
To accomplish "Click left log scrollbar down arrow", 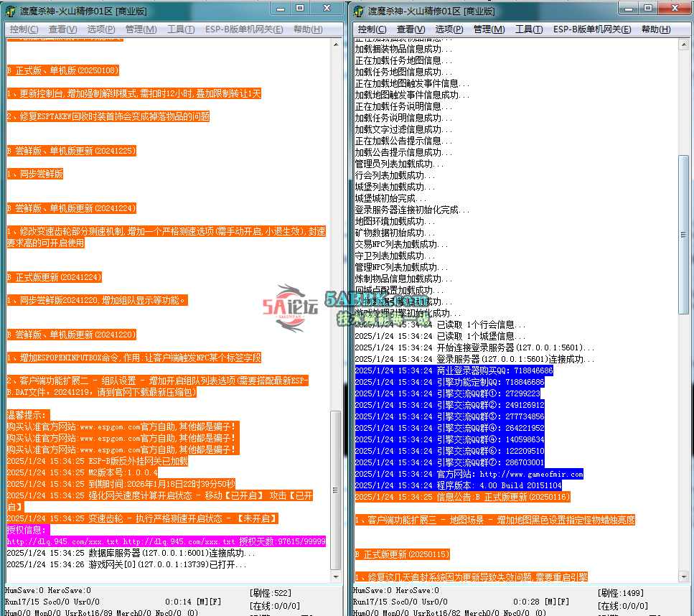I will (x=336, y=577).
